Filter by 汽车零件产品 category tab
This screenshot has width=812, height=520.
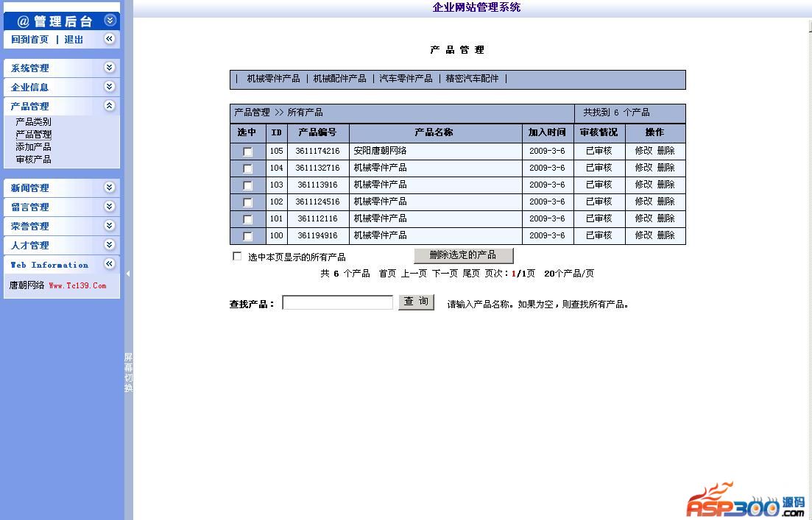pyautogui.click(x=406, y=79)
